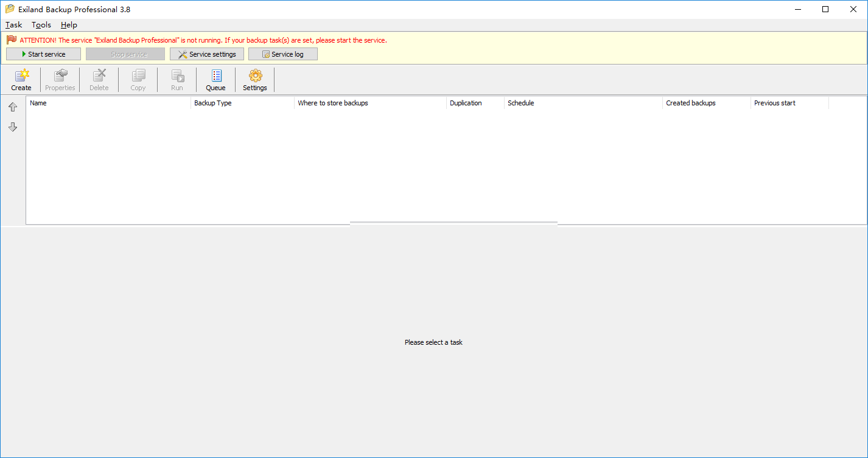Open the Queue window
The image size is (868, 458).
click(x=216, y=80)
